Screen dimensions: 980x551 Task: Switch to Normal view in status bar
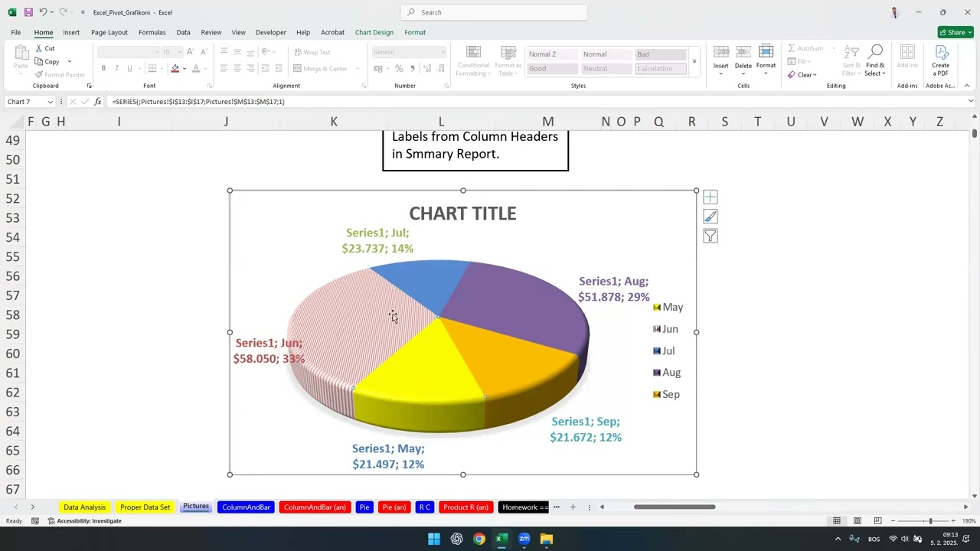click(837, 521)
